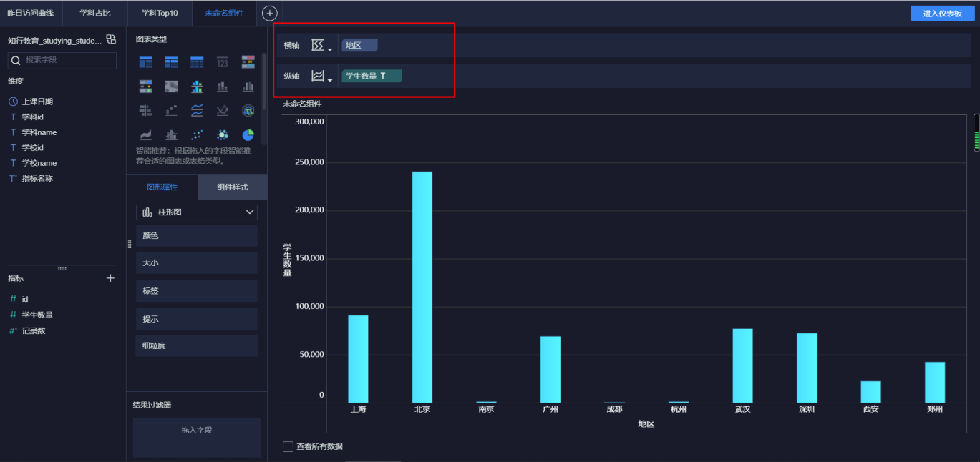Toggle the 查看所有数据 checkbox
Image resolution: width=980 pixels, height=462 pixels.
pos(288,446)
